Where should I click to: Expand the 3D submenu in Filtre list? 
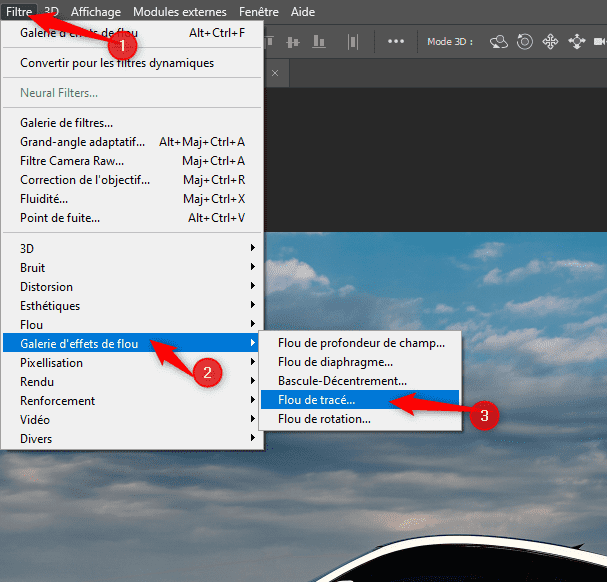coord(132,248)
